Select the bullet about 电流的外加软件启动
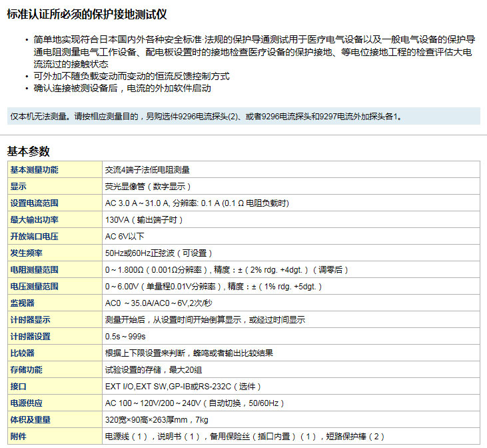Viewport: 487px width, 448px height. click(122, 88)
